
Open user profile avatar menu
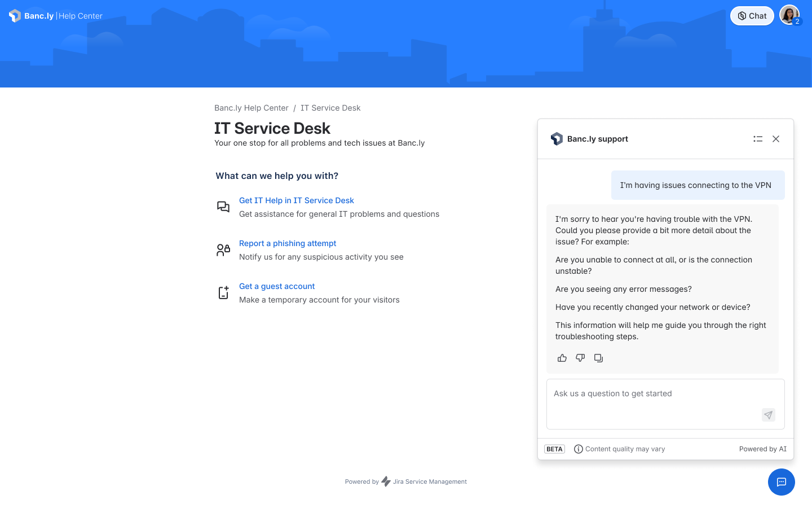[789, 15]
